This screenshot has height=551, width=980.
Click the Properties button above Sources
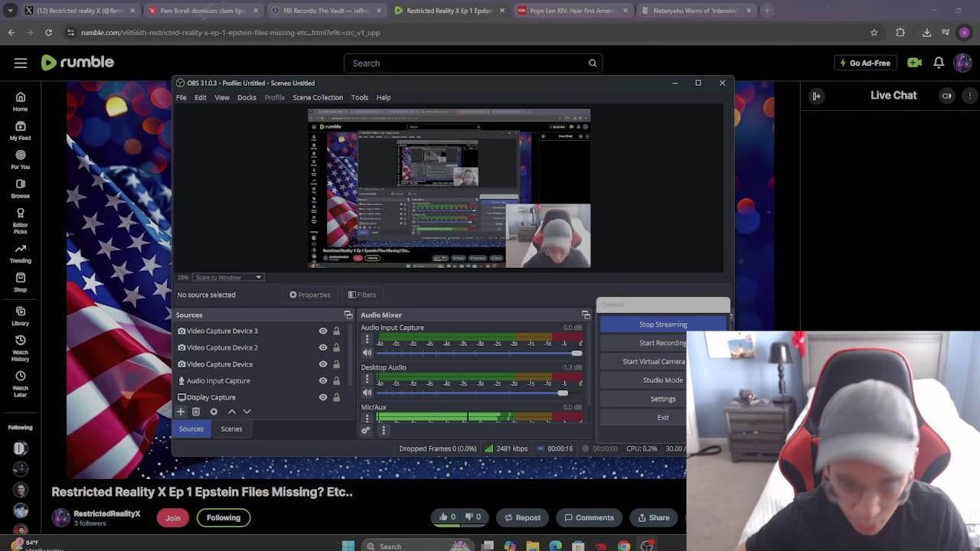point(310,295)
